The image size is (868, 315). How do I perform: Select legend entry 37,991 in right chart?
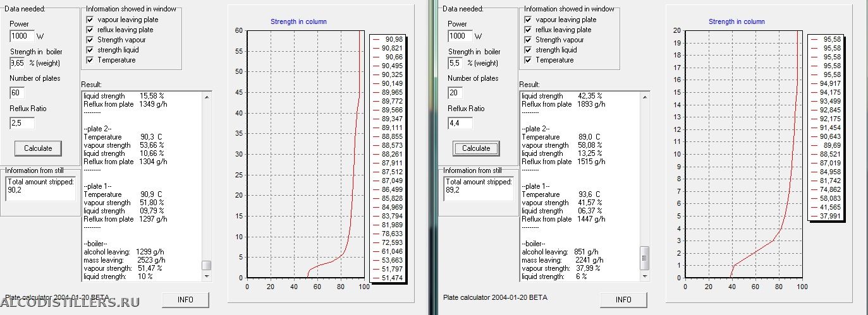826,216
